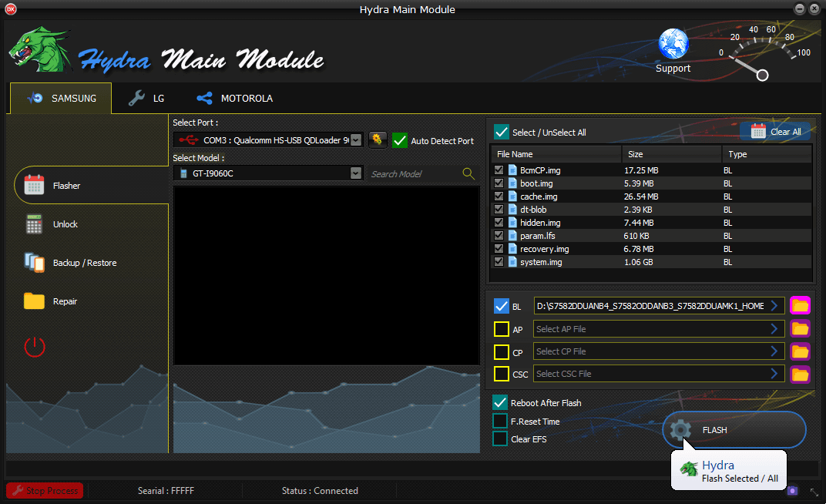The height and width of the screenshot is (504, 826).
Task: Browse for BL file folder icon
Action: pos(800,305)
